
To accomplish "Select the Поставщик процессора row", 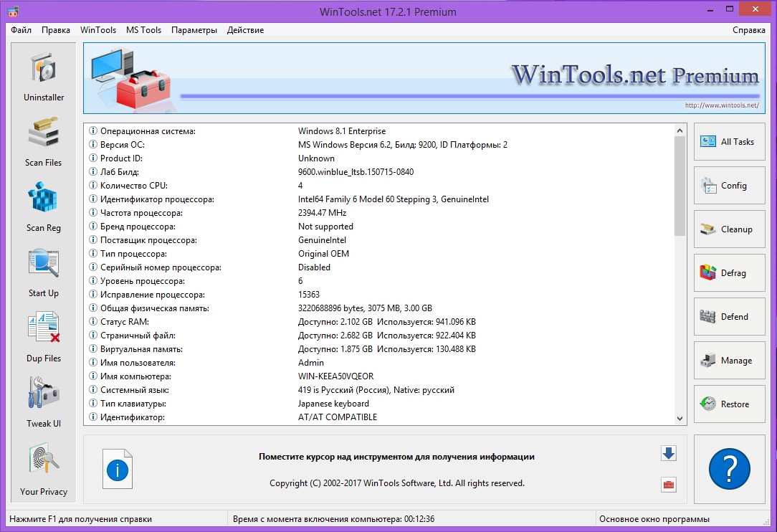I will point(379,240).
